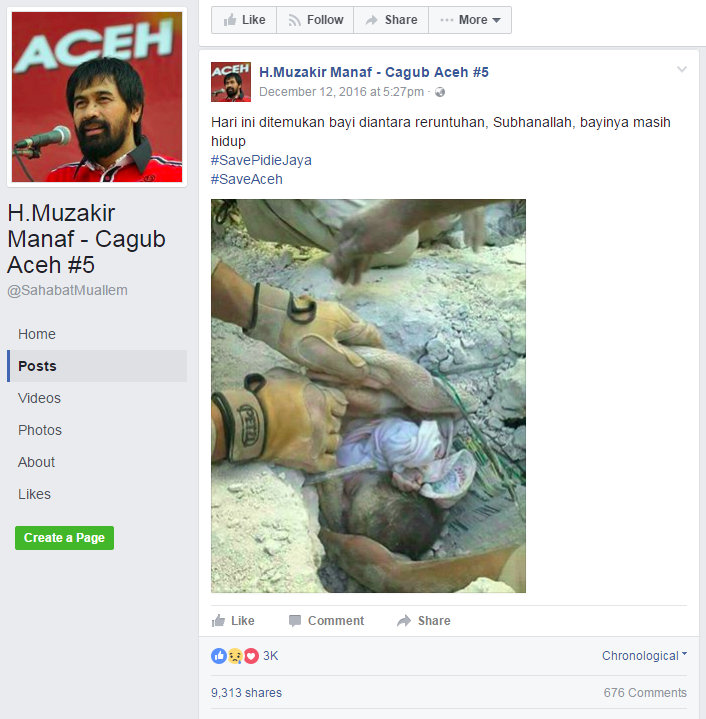Click the sad face reaction icon

tap(235, 656)
